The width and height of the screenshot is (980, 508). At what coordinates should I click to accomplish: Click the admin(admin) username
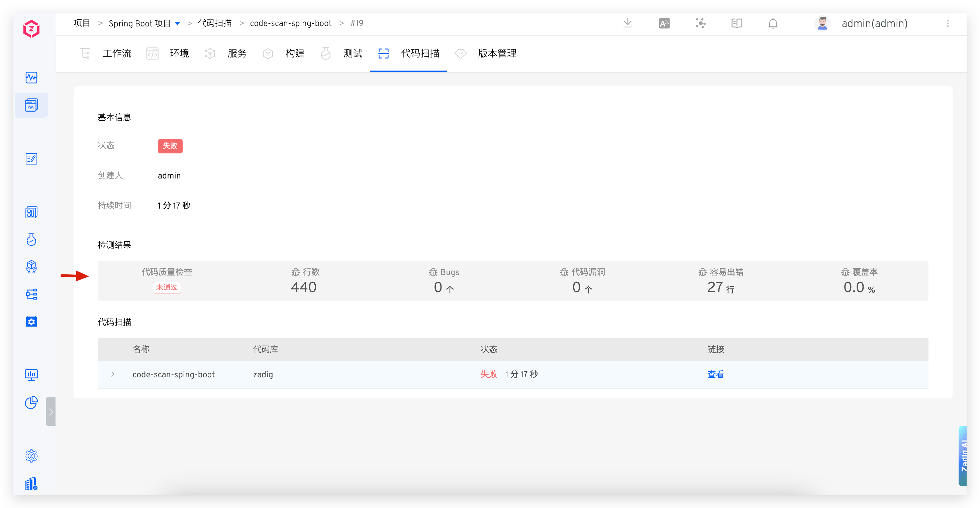(x=874, y=23)
